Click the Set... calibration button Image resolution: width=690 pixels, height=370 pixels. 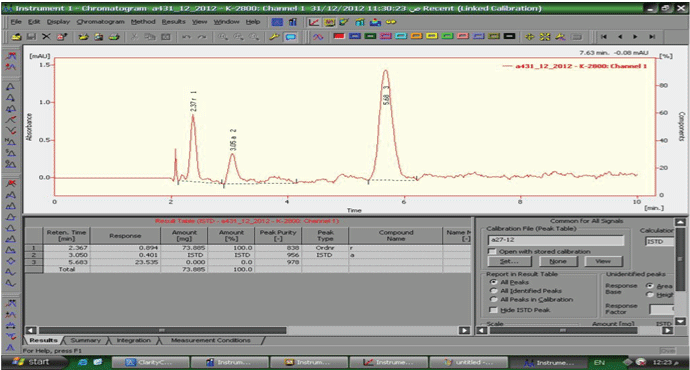pos(509,261)
